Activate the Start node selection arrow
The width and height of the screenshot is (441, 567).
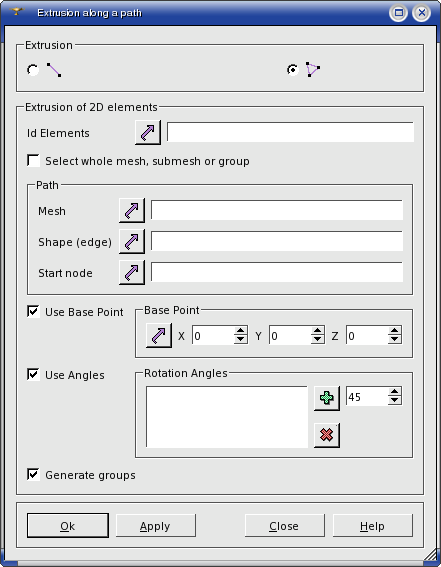coord(132,272)
